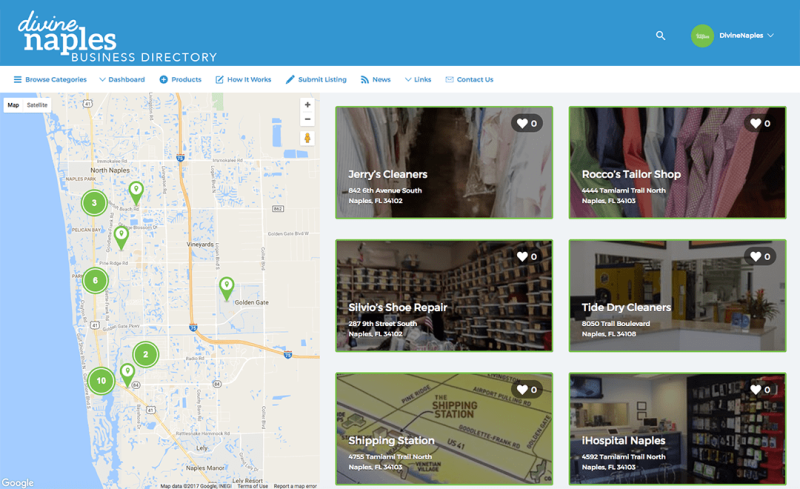This screenshot has height=489, width=800.
Task: Open map Terms of Use link
Action: (x=253, y=486)
